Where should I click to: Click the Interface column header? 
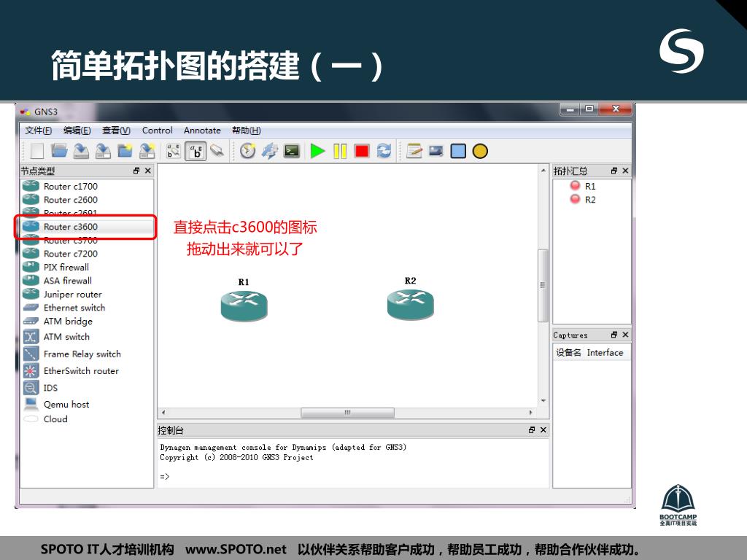tap(605, 353)
